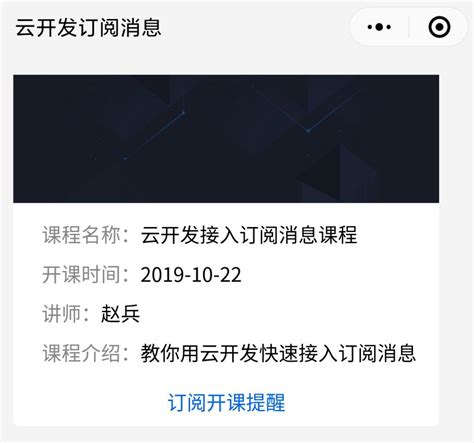Click lecturer name 赵兵
This screenshot has height=443, width=474.
(x=120, y=314)
